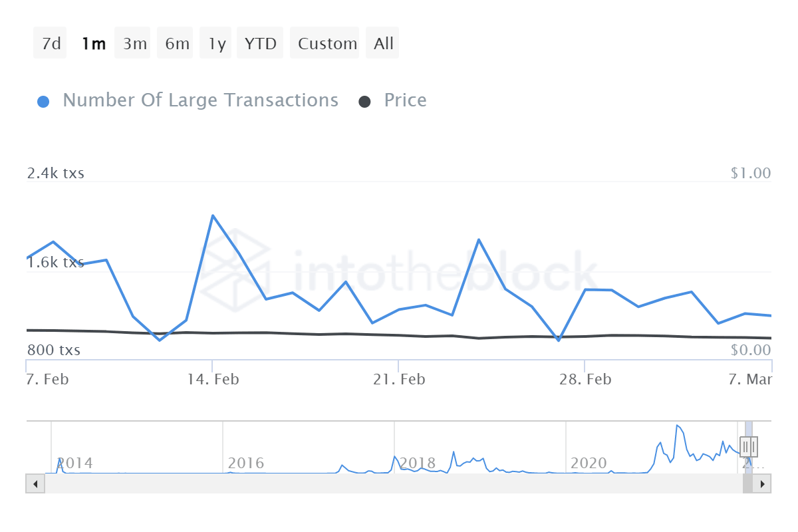Screen dimensions: 798x532
Task: Click the right navigator scroll arrow
Action: [x=763, y=483]
